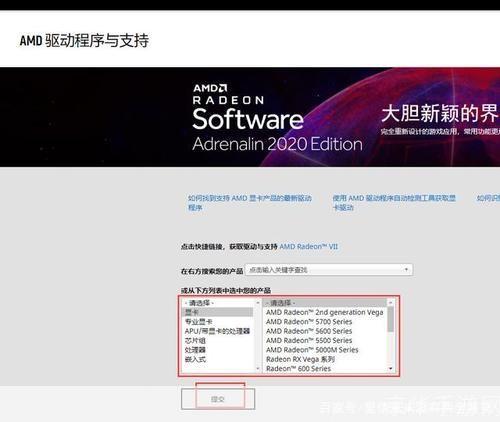Choose APU/带显卡的处理器 category
Screen dimensions: 500x422
217,331
